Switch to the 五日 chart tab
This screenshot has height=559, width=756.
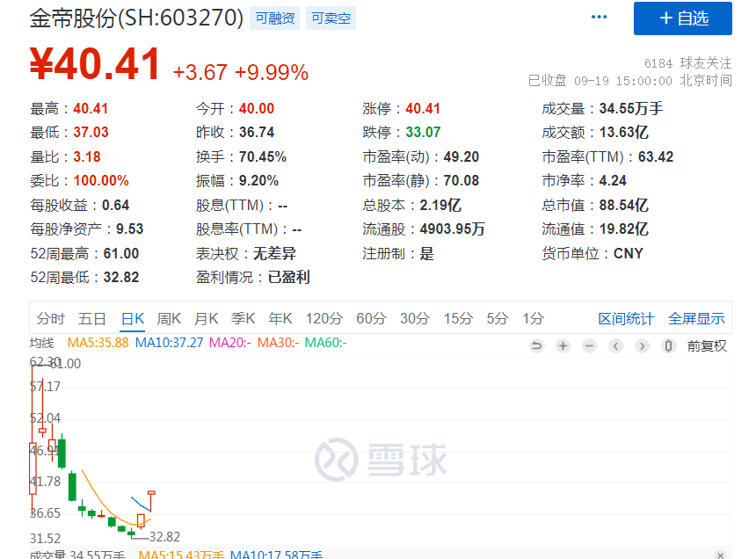point(92,318)
